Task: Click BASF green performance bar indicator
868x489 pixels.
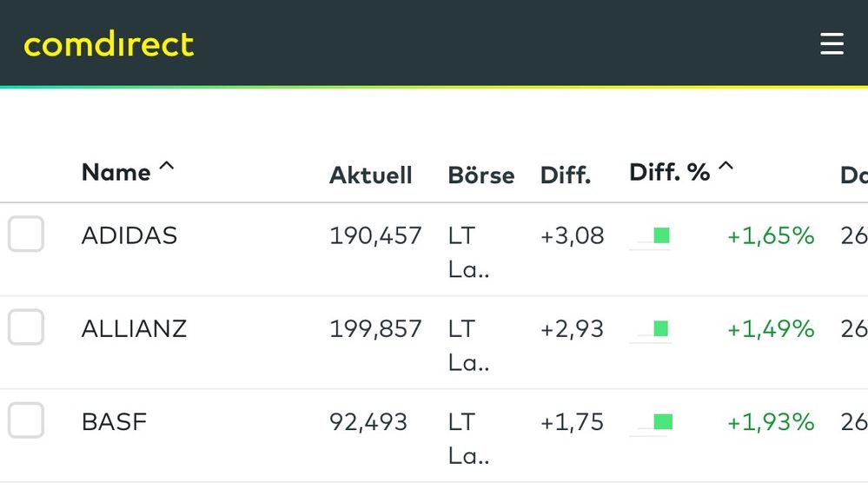Action: coord(662,422)
